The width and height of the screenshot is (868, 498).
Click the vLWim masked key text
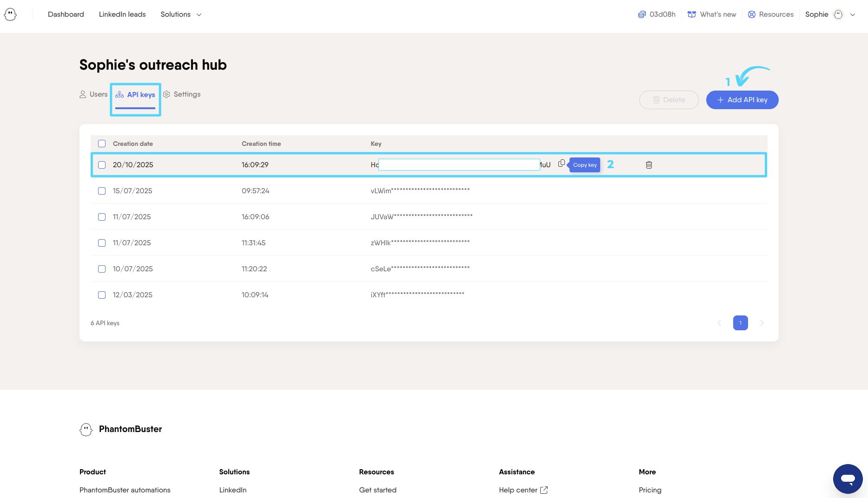click(420, 190)
